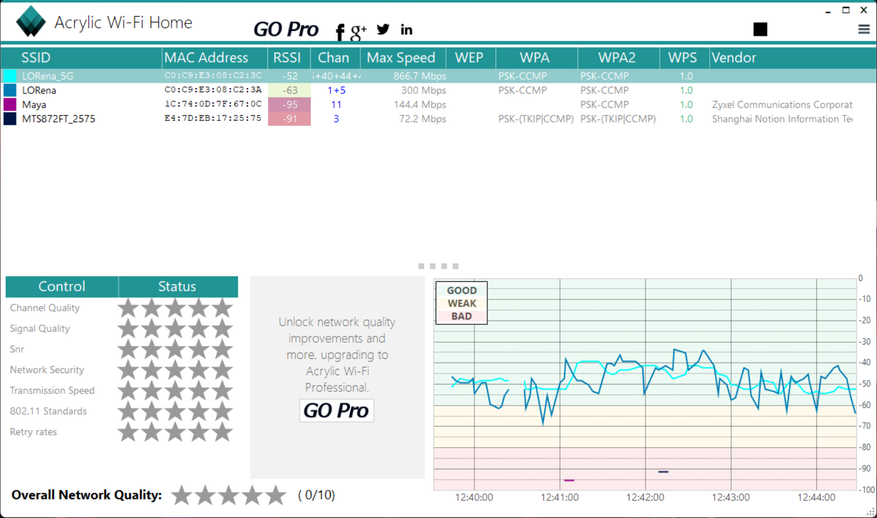
Task: Click Transmission Speed label
Action: pyautogui.click(x=52, y=390)
